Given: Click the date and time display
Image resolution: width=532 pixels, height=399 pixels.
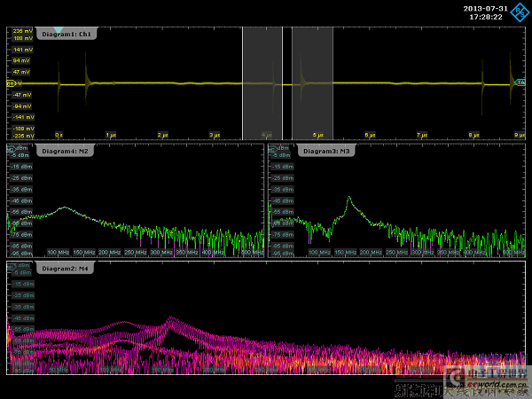Looking at the screenshot, I should (485, 12).
